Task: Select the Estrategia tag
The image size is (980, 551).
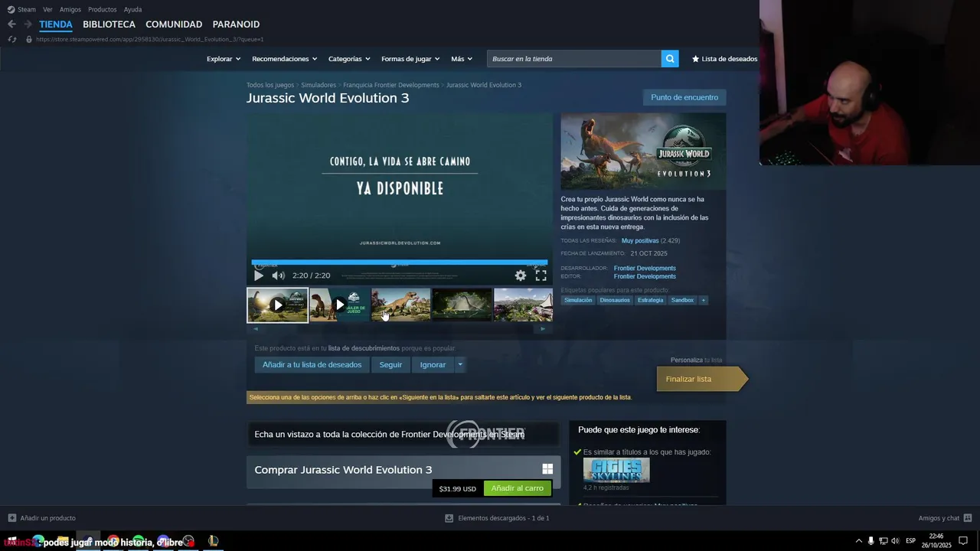Action: (650, 300)
